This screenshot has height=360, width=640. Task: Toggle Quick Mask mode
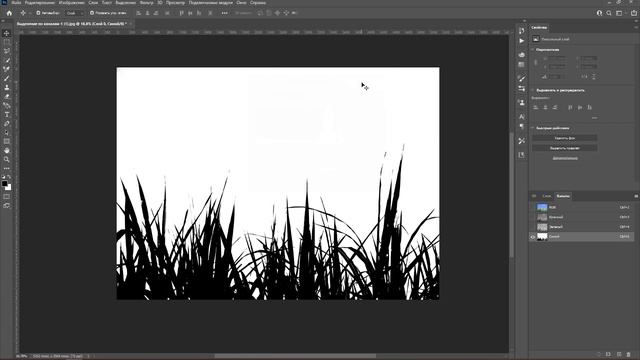7,196
